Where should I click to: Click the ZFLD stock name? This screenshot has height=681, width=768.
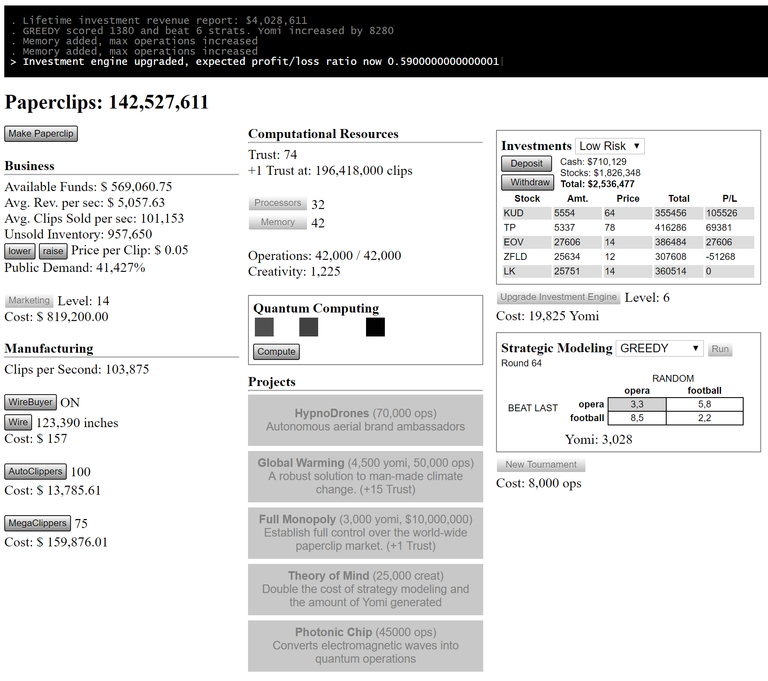click(x=515, y=256)
